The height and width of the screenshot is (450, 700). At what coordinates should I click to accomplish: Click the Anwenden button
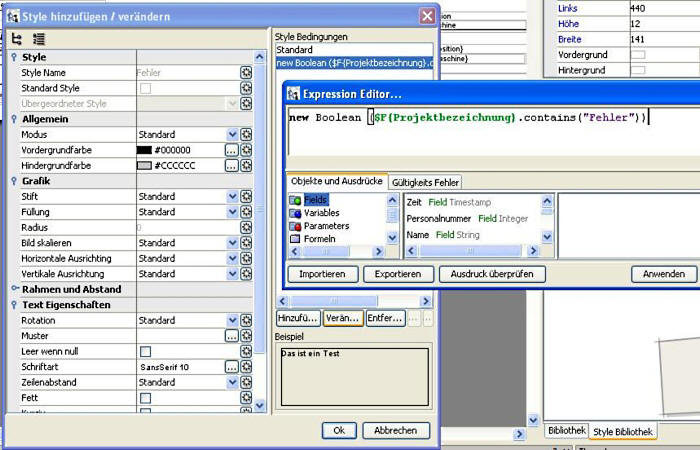663,274
